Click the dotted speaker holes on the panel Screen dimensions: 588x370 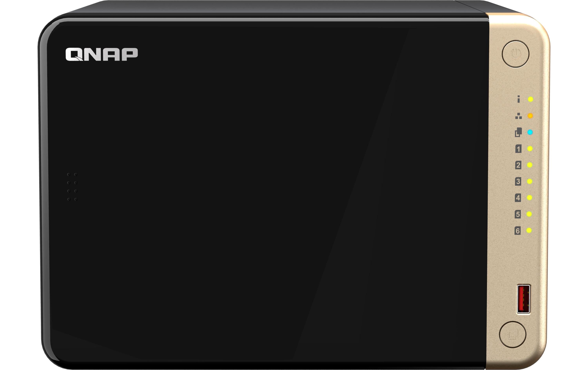(72, 187)
